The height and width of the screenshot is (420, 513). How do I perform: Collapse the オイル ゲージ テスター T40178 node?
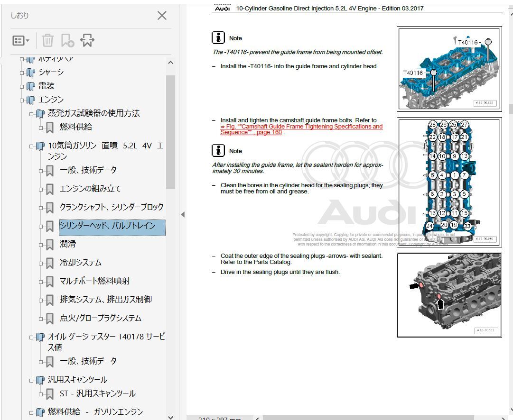(31, 337)
